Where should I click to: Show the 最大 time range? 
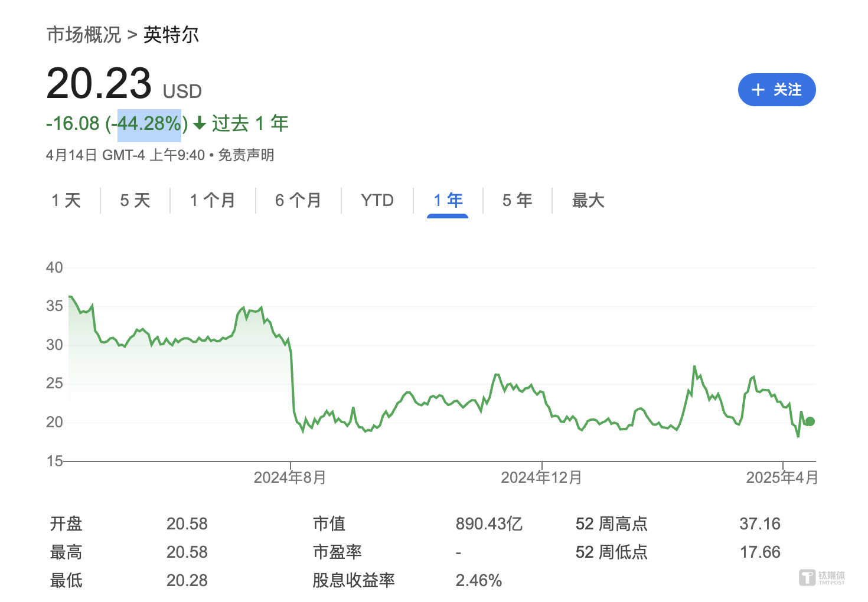[588, 201]
